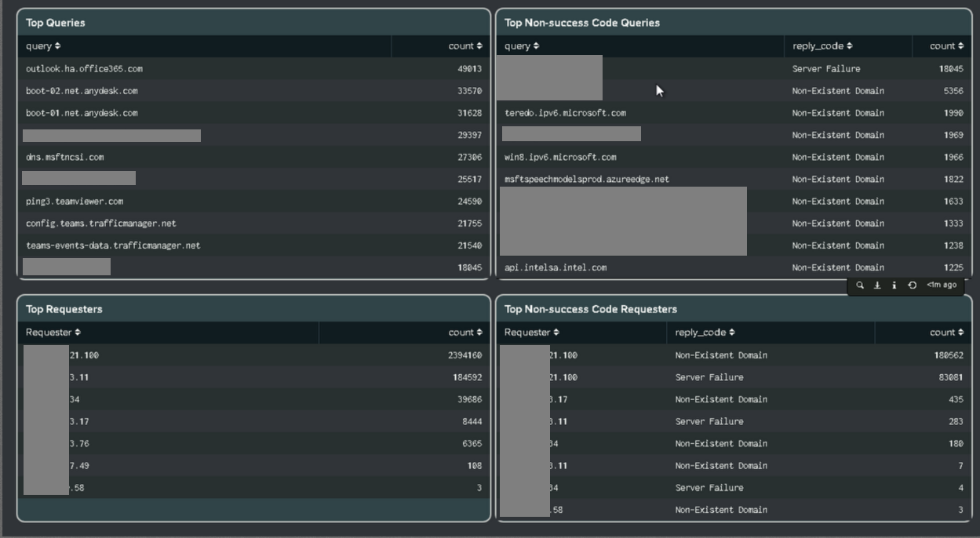Select the ping3.teamviewer.com query row
The width and height of the screenshot is (980, 538).
(x=253, y=202)
